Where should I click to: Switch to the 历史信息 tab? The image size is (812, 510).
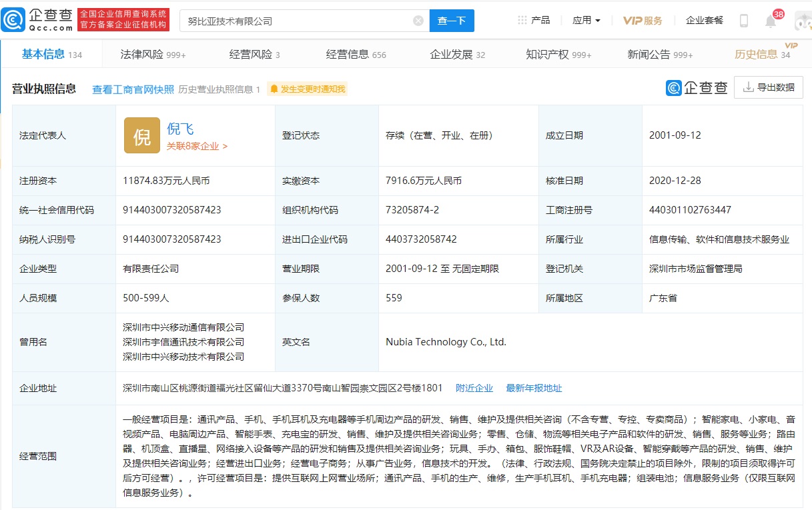click(x=762, y=55)
